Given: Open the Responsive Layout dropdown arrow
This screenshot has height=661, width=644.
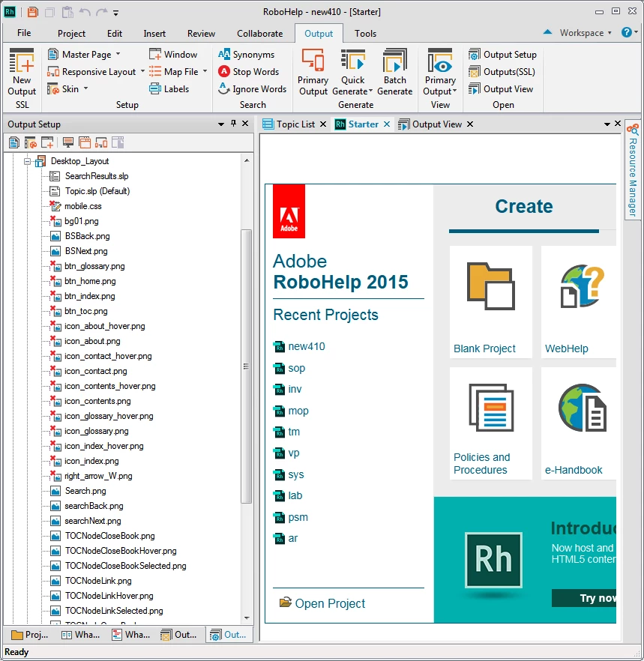Looking at the screenshot, I should click(142, 71).
